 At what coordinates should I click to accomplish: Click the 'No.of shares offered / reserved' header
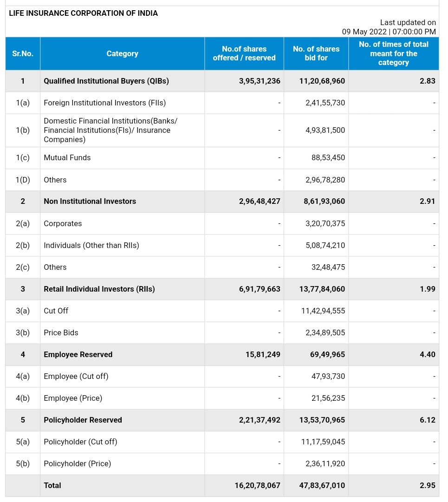tap(244, 53)
